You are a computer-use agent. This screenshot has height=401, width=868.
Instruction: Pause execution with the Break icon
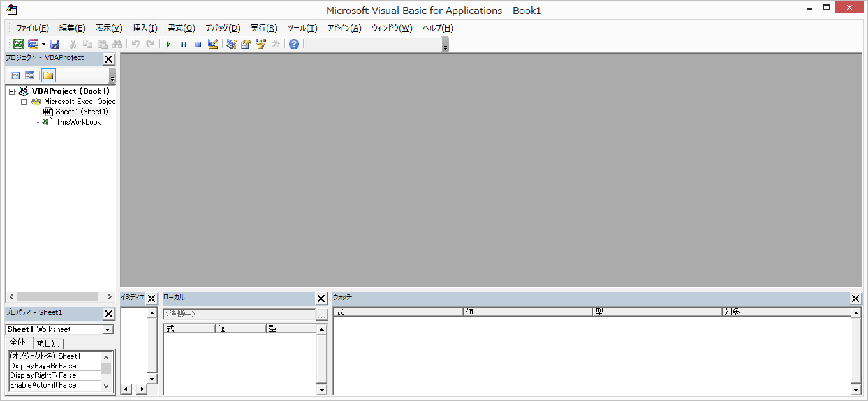click(183, 43)
